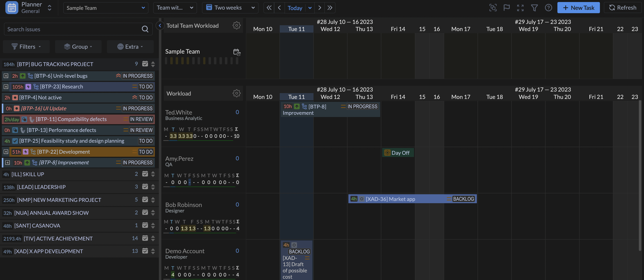
Task: Click the search magnifier icon
Action: pos(145,29)
